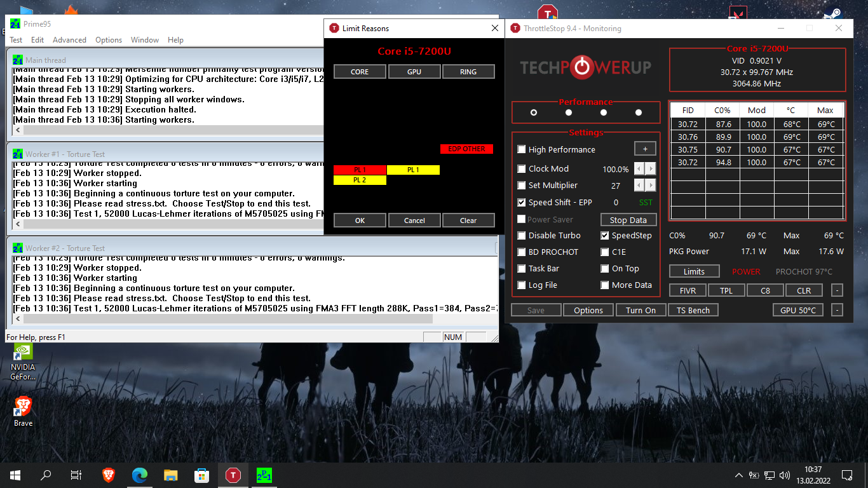This screenshot has width=868, height=488.
Task: Click the Prime95 title bar icon
Action: [15, 24]
